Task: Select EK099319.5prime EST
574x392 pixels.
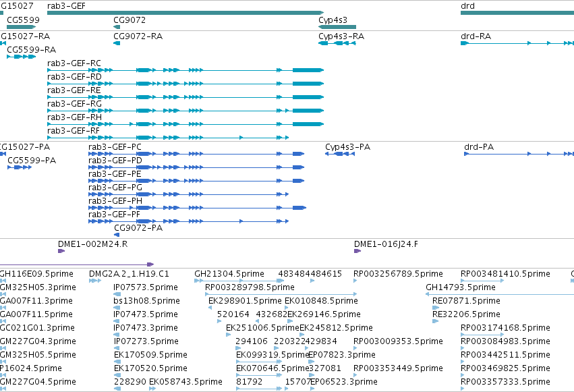Action: [259, 362]
